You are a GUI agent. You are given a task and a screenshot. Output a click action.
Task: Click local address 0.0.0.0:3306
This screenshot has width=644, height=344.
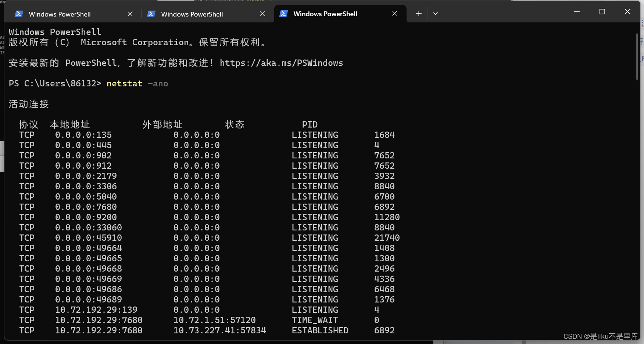click(x=86, y=187)
